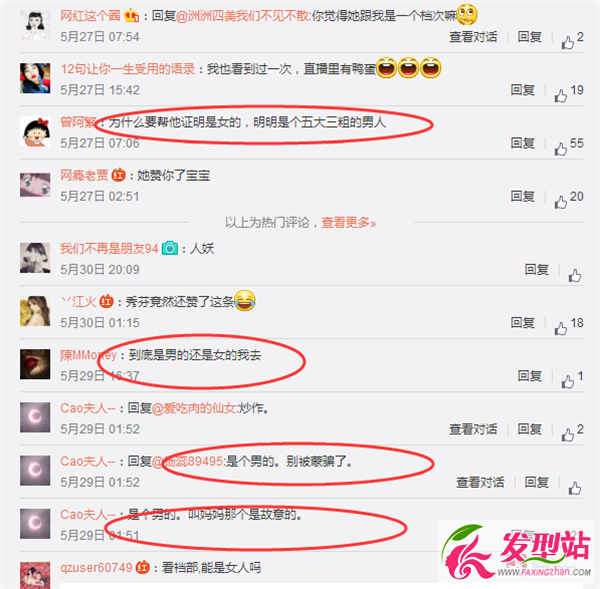Open 曾阿繁's avatar thumbnail
The width and height of the screenshot is (600, 589).
tap(35, 132)
